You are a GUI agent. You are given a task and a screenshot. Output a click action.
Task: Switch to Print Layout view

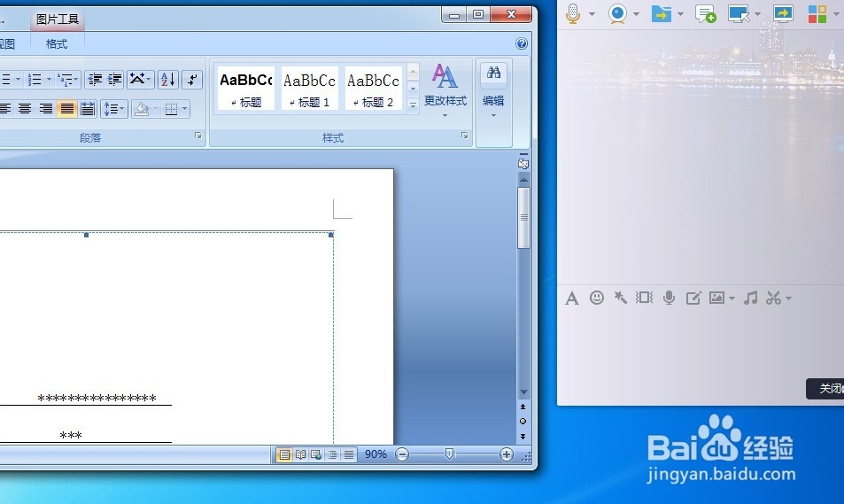[284, 455]
